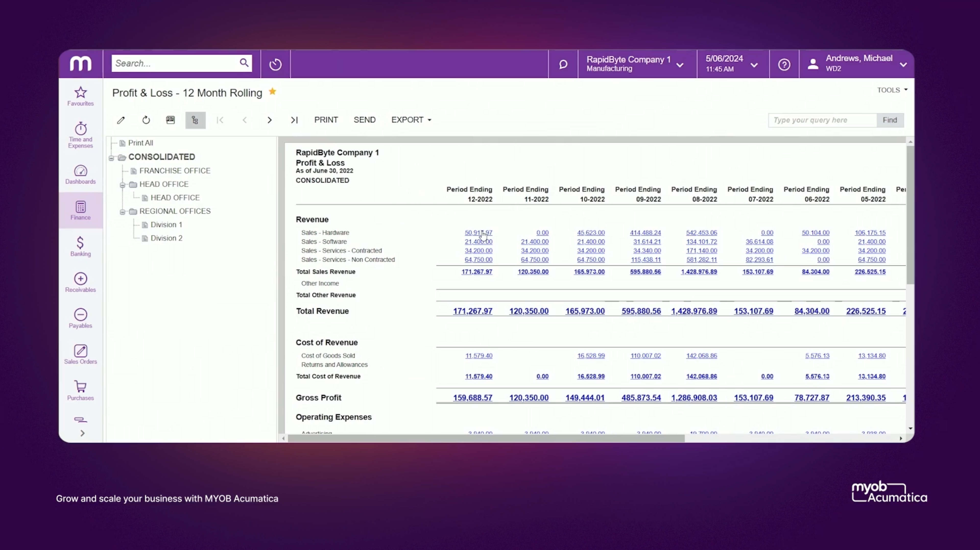Open the 50,917.97 Sales - Hardware drilldown link
Image resolution: width=980 pixels, height=550 pixels.
point(478,232)
